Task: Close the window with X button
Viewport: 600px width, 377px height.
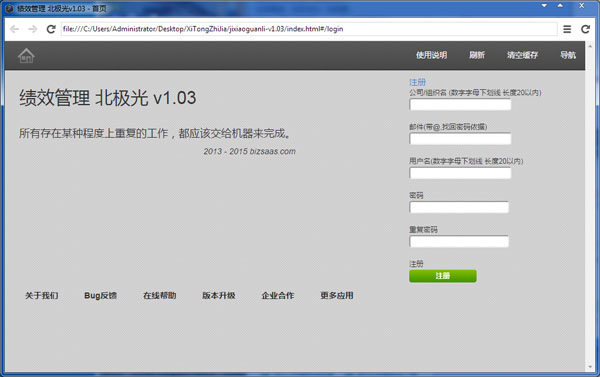Action: [x=581, y=6]
